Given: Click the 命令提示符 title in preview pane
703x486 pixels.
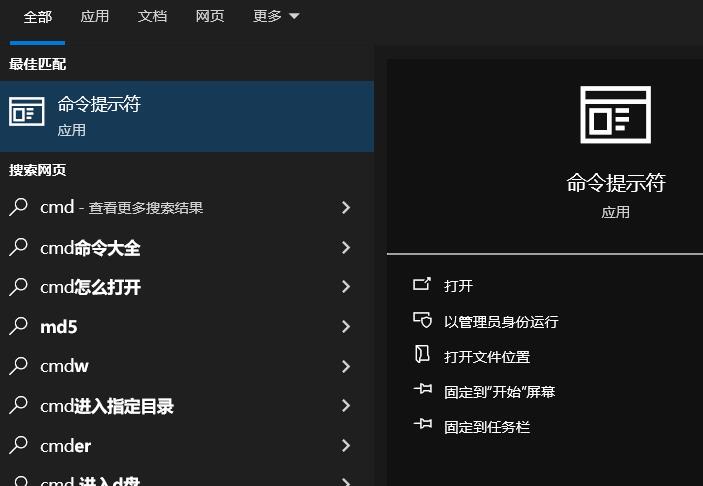Looking at the screenshot, I should [616, 183].
